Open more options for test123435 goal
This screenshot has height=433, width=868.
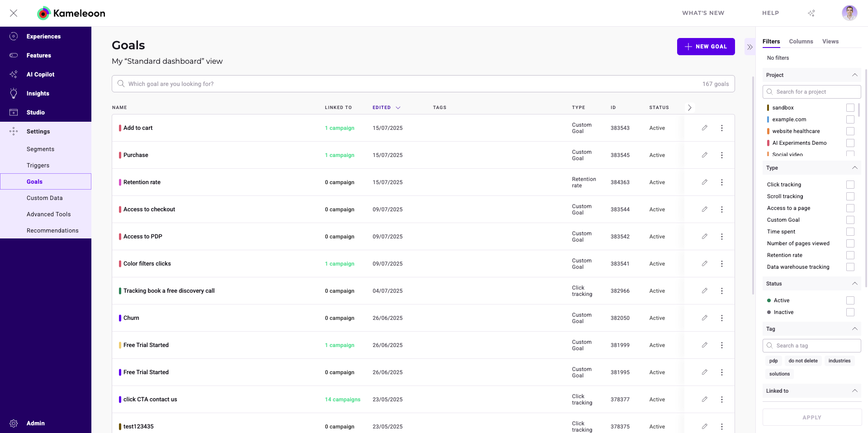pyautogui.click(x=721, y=427)
